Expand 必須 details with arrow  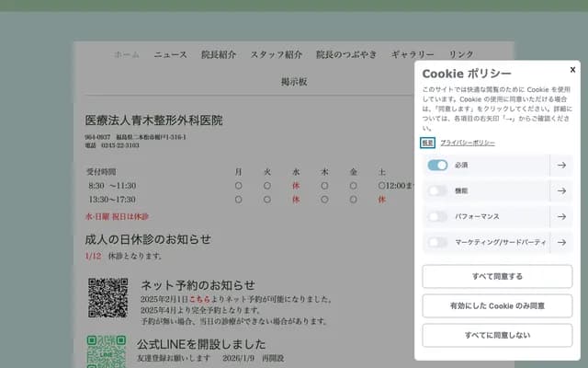[561, 166]
